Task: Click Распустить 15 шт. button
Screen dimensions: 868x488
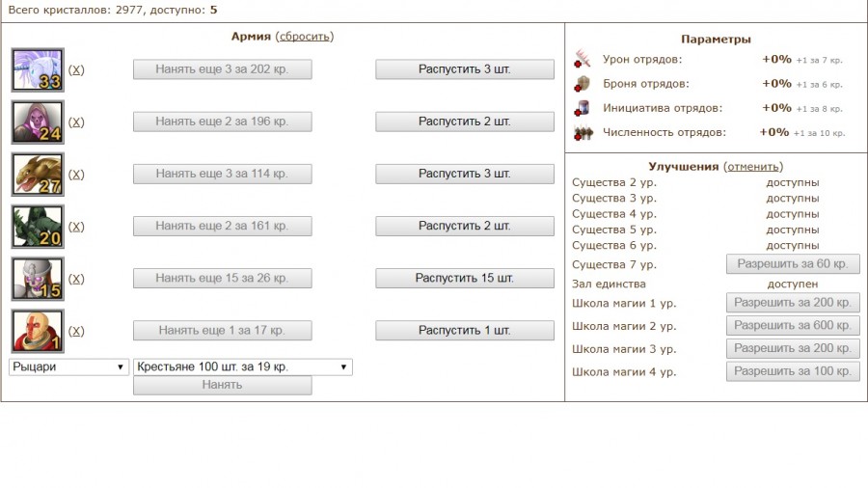Action: (465, 279)
